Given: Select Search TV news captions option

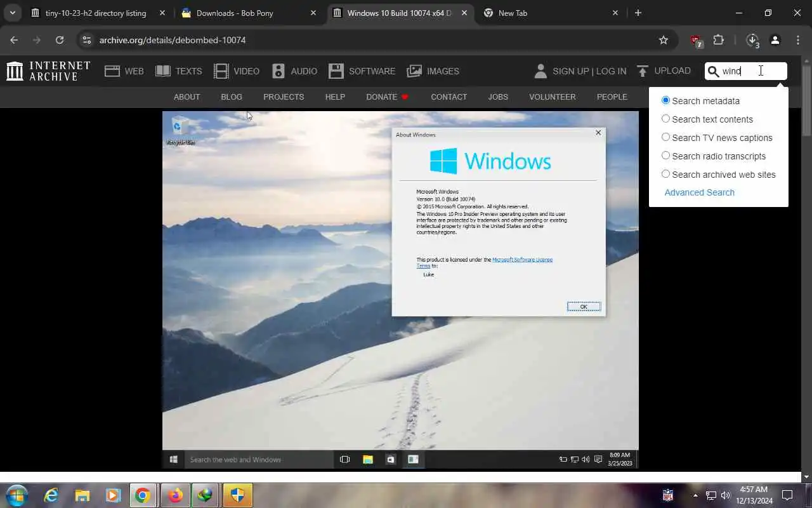Looking at the screenshot, I should 665,137.
